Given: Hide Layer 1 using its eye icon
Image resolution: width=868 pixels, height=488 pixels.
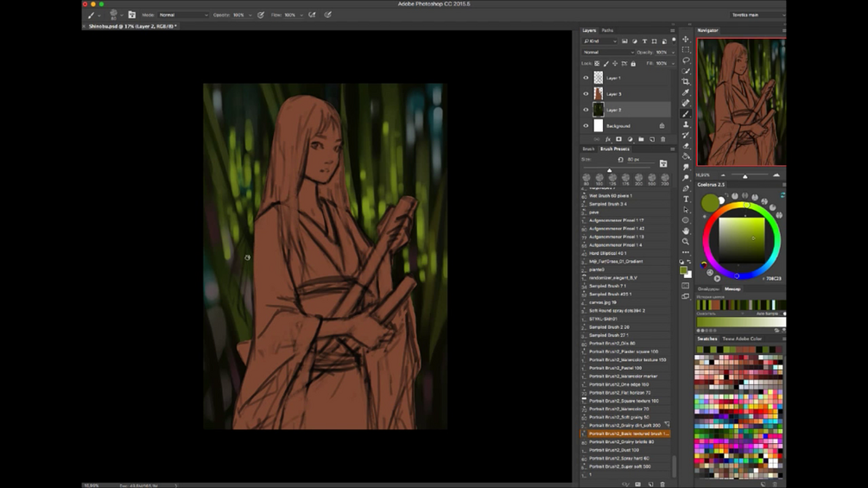Looking at the screenshot, I should pos(586,78).
